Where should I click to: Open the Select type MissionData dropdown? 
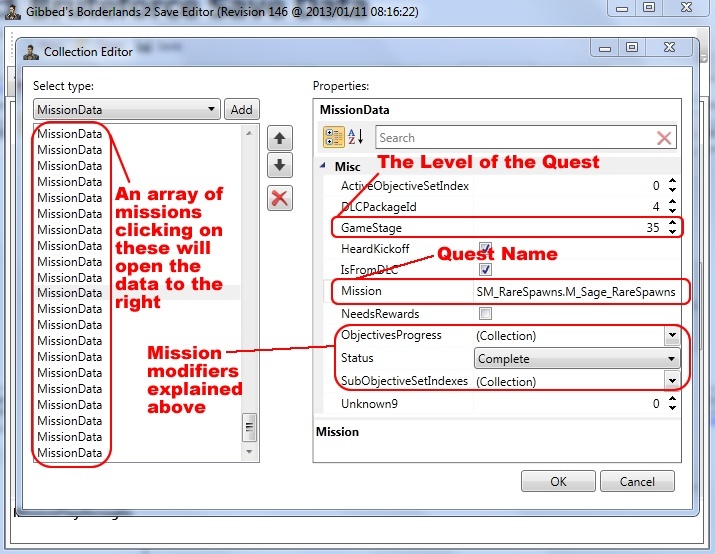127,109
